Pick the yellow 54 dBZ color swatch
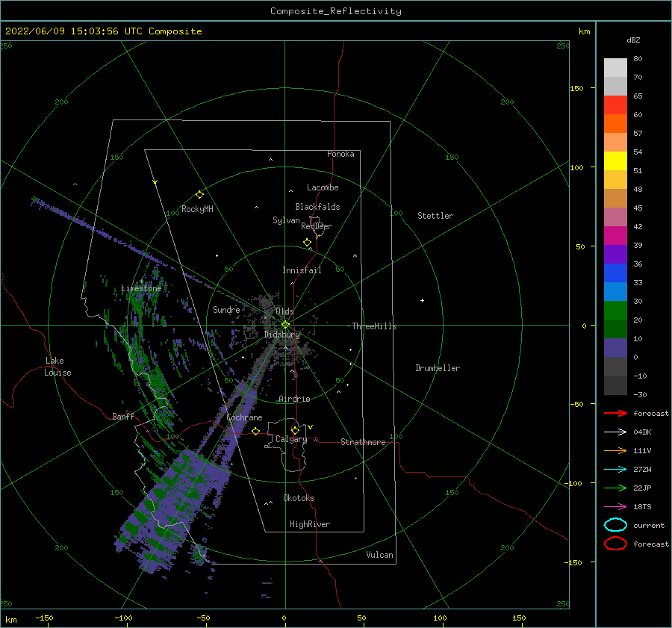 pyautogui.click(x=615, y=161)
